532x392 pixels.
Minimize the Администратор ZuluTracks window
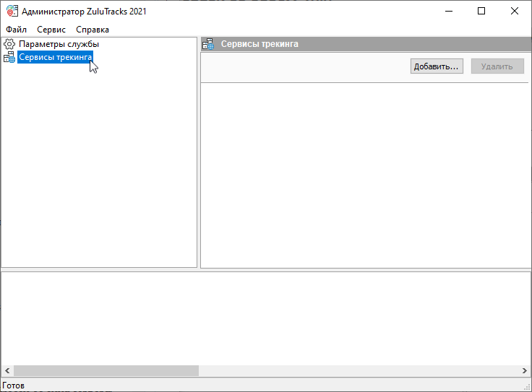click(x=449, y=11)
